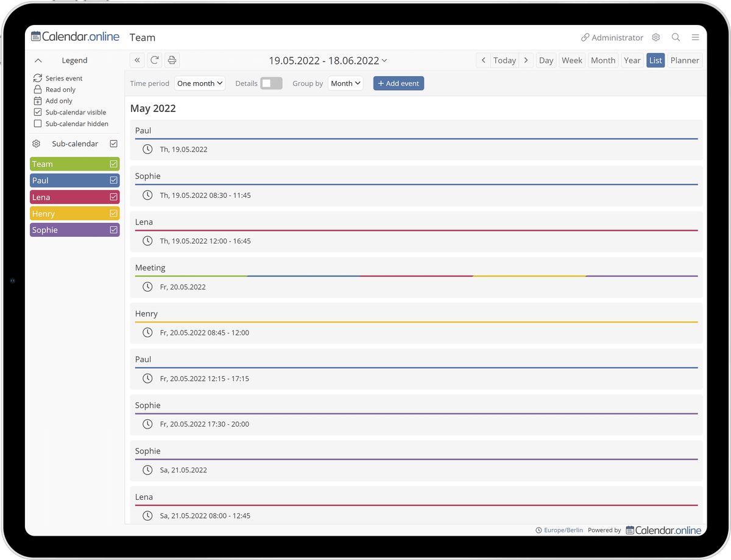
Task: Go to previous period arrow
Action: click(x=483, y=60)
